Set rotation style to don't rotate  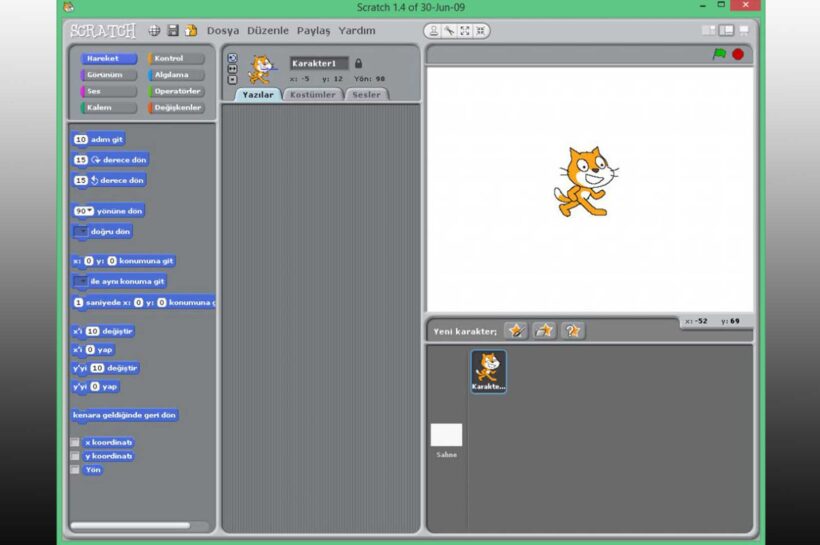click(233, 80)
